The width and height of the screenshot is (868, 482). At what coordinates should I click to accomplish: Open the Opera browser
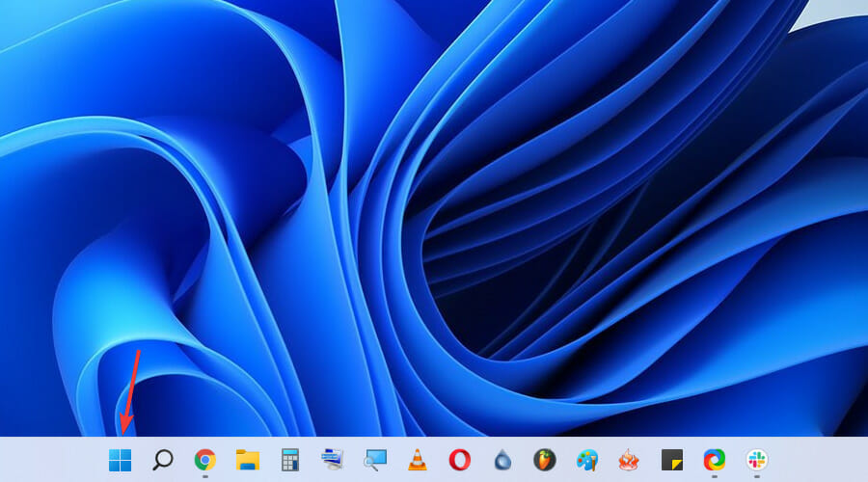[x=459, y=460]
